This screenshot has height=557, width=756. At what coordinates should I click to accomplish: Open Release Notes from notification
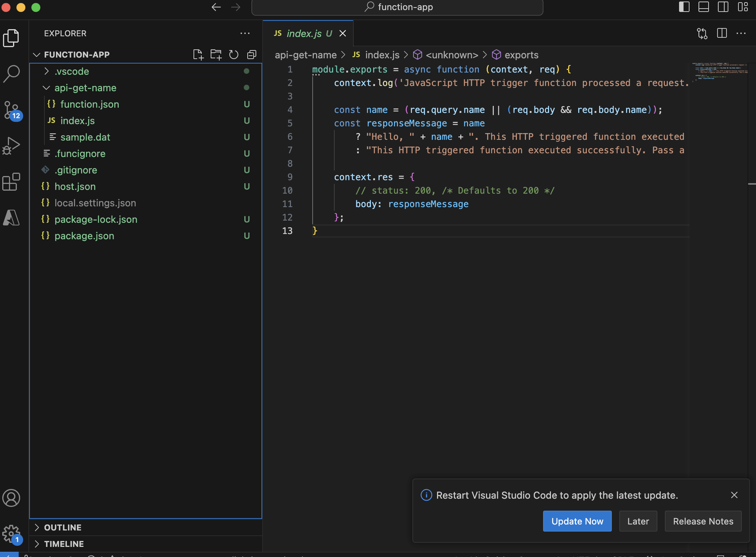coord(703,521)
